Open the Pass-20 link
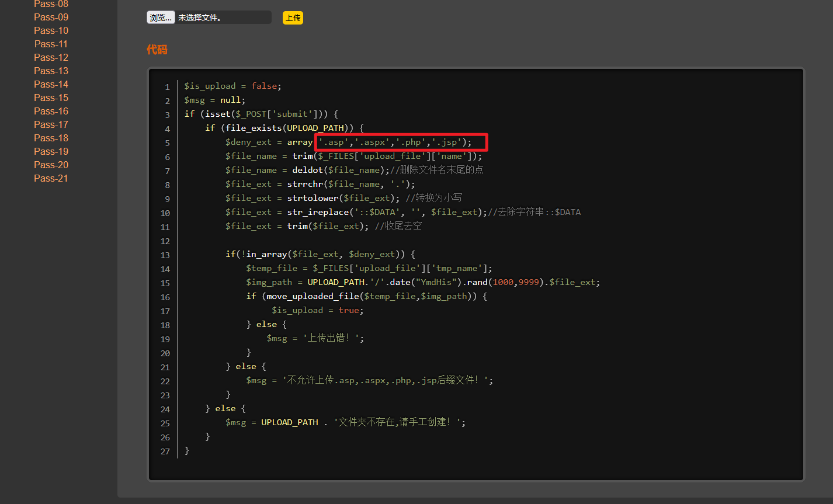This screenshot has width=833, height=504. coord(51,165)
